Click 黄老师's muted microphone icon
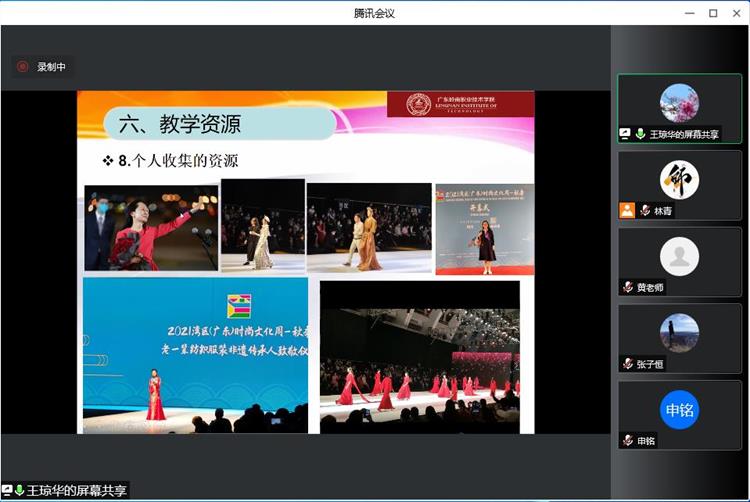 [627, 287]
